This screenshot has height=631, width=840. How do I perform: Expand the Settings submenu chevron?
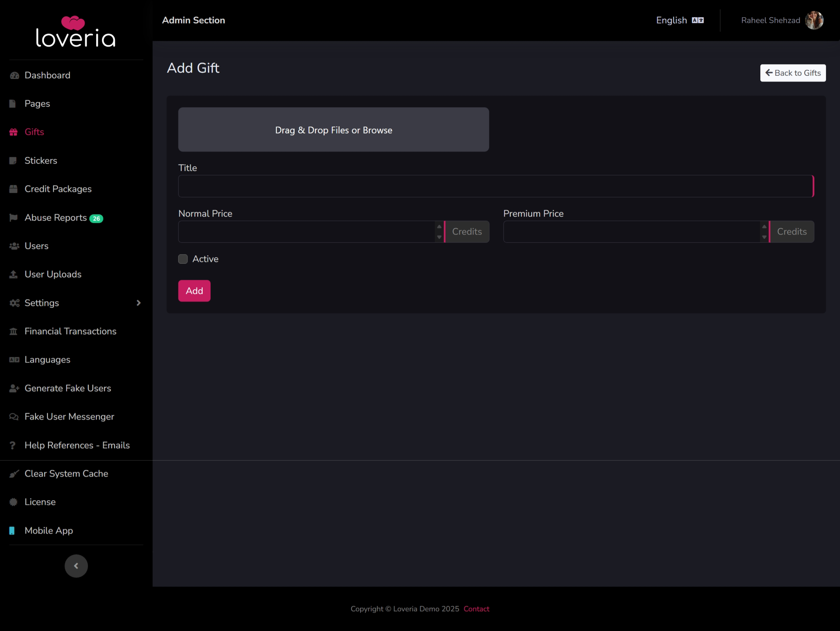coord(138,303)
